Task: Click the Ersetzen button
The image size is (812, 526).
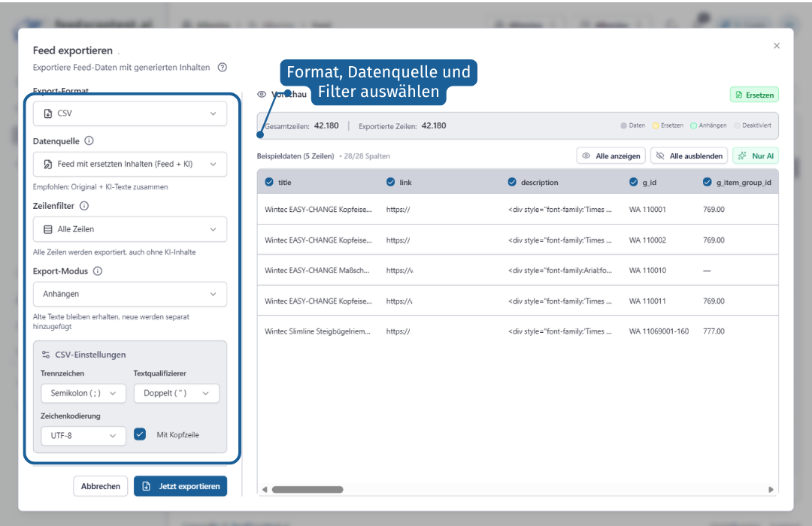Action: (x=755, y=95)
